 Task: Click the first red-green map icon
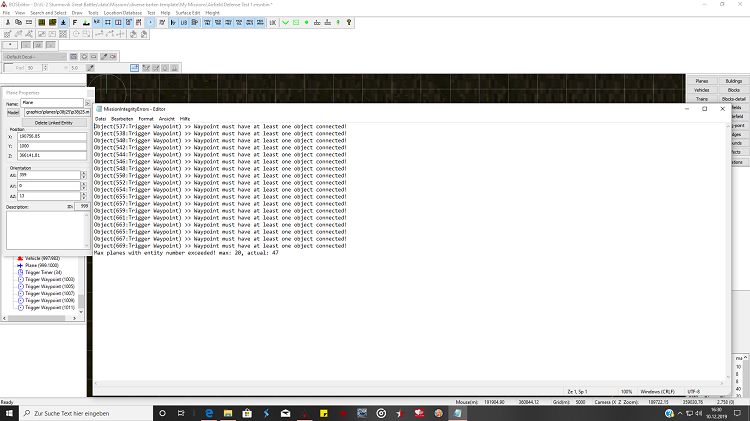tap(42, 22)
